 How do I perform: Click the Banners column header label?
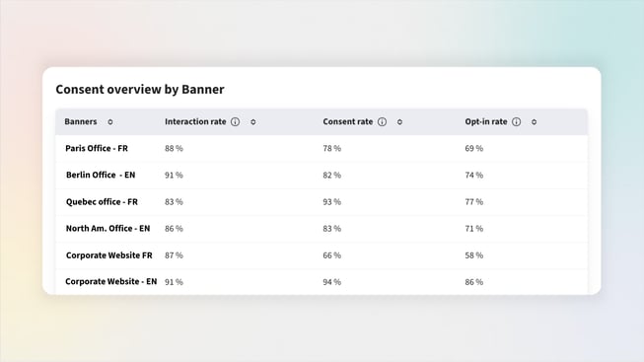tap(81, 121)
